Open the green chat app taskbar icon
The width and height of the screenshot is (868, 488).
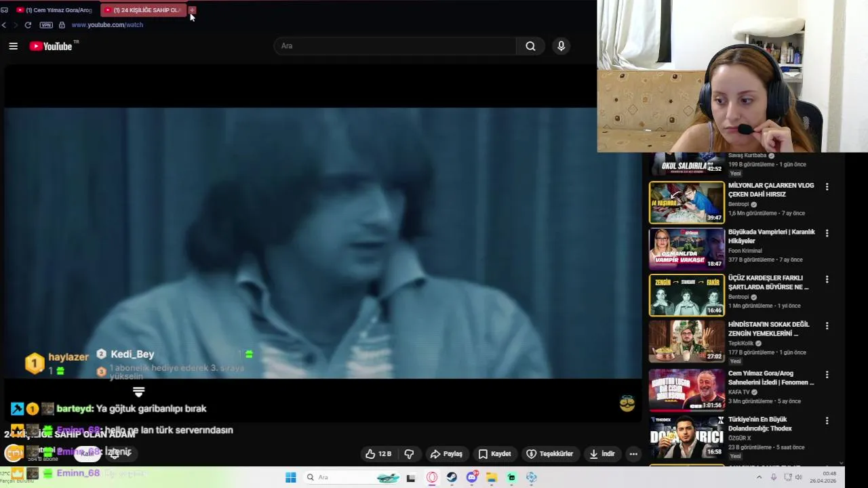click(x=511, y=478)
